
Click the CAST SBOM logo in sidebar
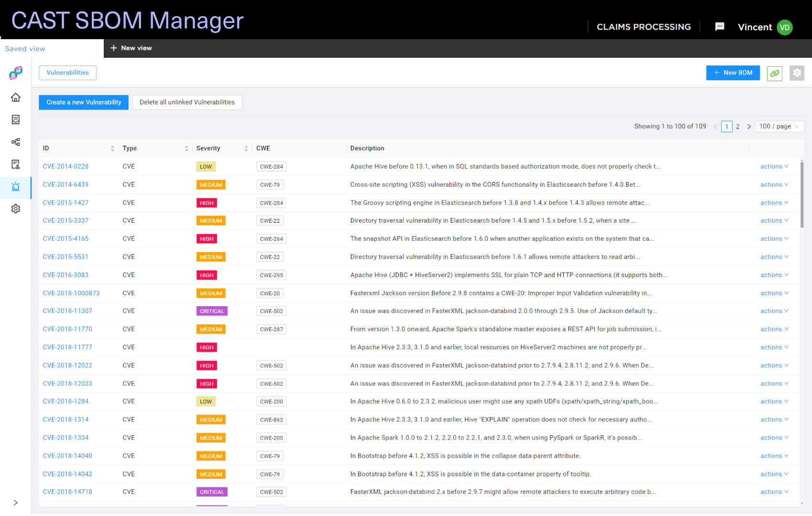15,73
